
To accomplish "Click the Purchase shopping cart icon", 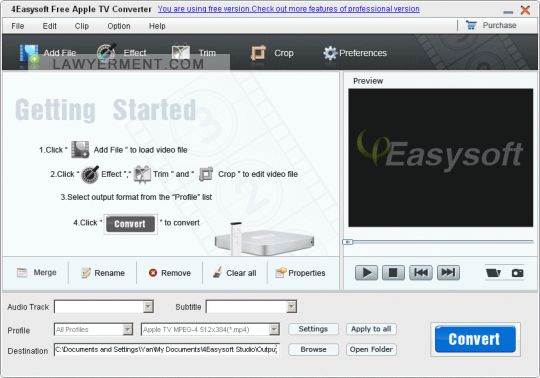I will coord(471,25).
